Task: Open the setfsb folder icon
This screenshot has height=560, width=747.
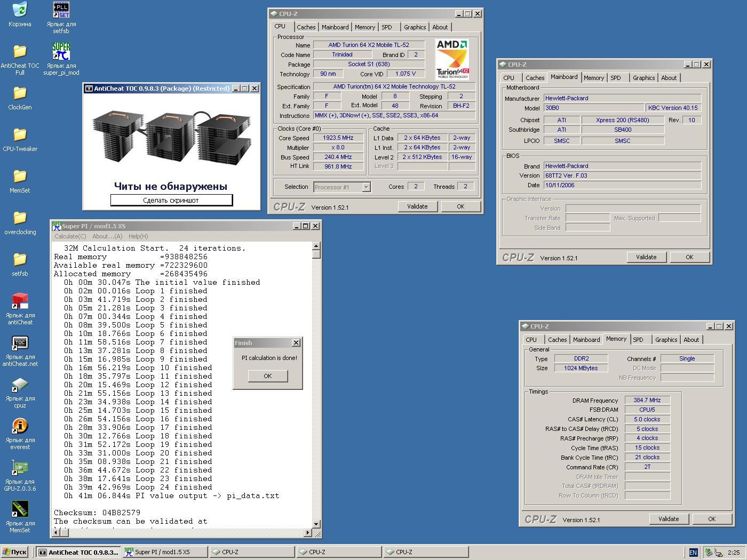Action: click(x=20, y=260)
